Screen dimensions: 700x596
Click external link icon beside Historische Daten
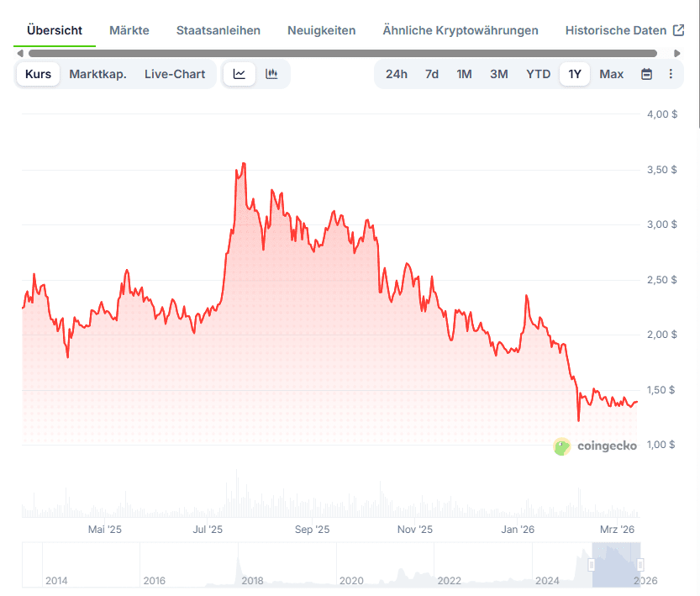[679, 30]
